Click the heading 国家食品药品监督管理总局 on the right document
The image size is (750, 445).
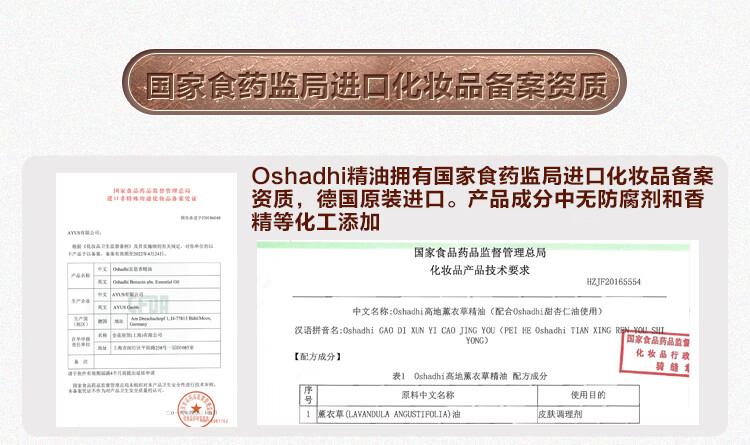point(480,252)
